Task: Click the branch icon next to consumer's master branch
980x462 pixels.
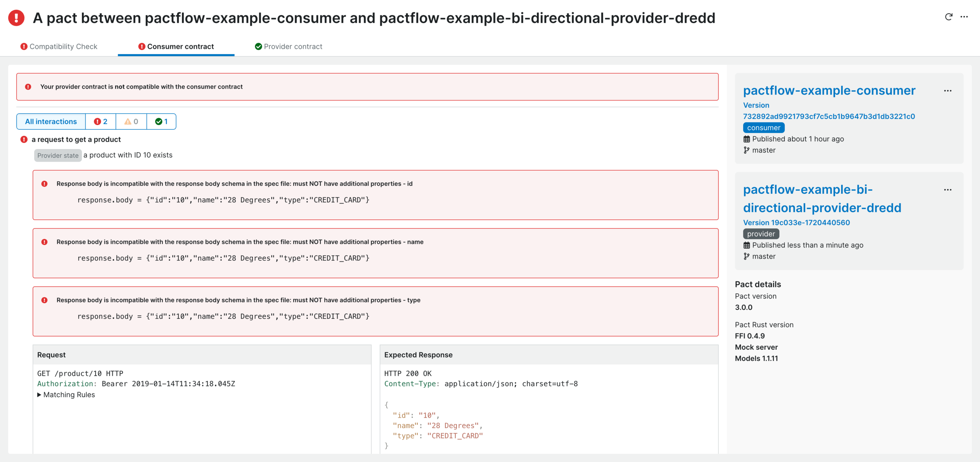Action: tap(746, 150)
